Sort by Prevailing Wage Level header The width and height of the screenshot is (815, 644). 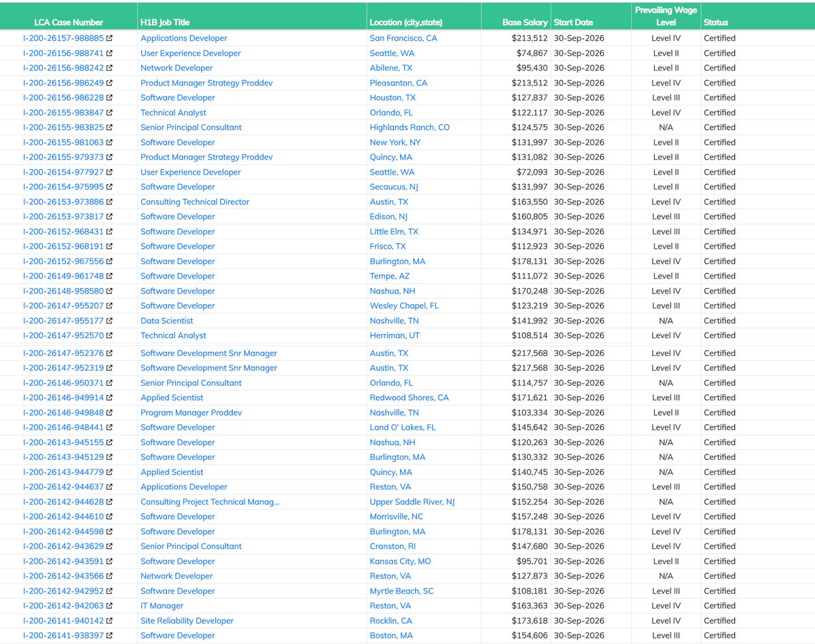[666, 16]
